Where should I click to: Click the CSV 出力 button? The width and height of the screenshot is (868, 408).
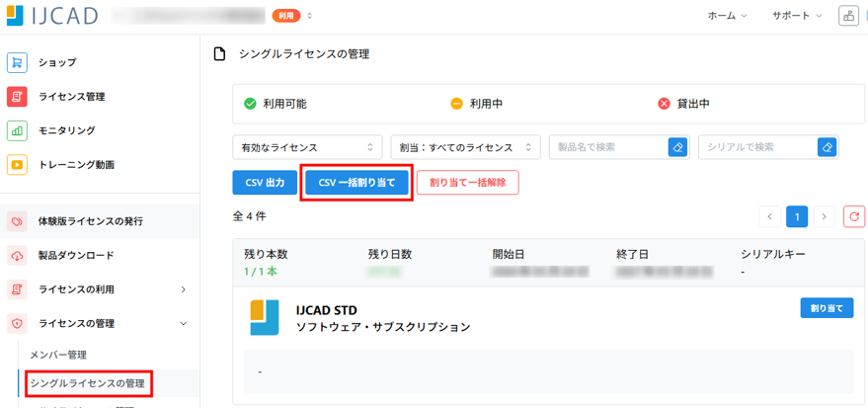(x=265, y=183)
